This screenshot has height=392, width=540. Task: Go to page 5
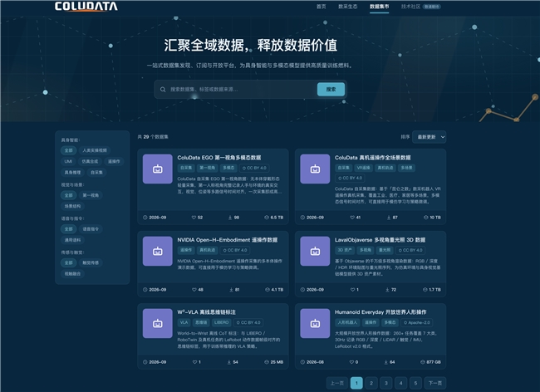[415, 383]
